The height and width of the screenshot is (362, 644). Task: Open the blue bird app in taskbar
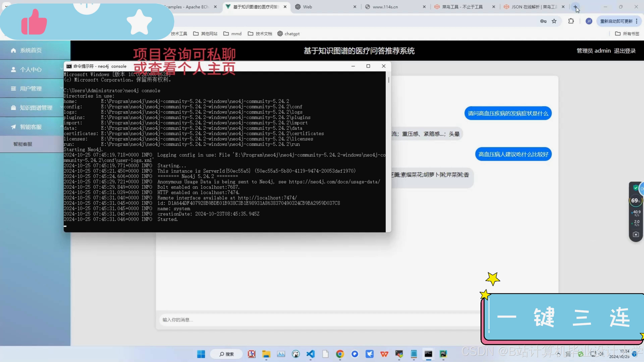click(x=369, y=354)
